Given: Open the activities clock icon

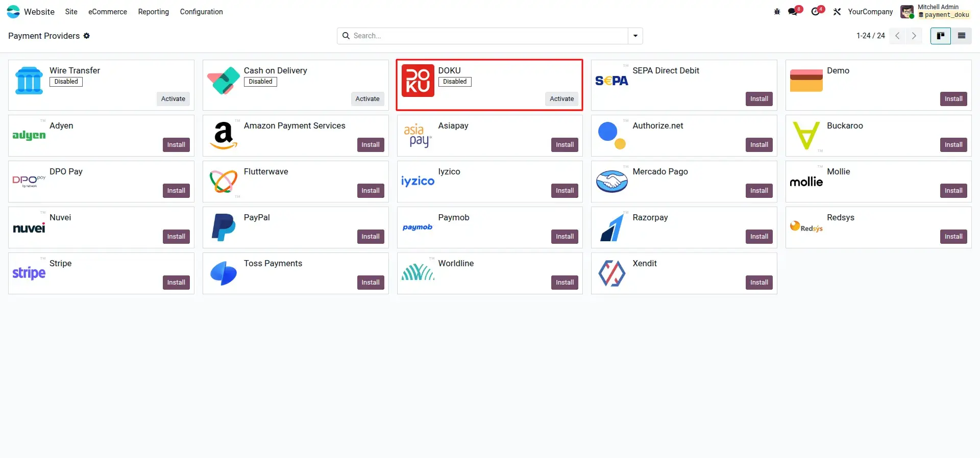Looking at the screenshot, I should click(x=816, y=12).
